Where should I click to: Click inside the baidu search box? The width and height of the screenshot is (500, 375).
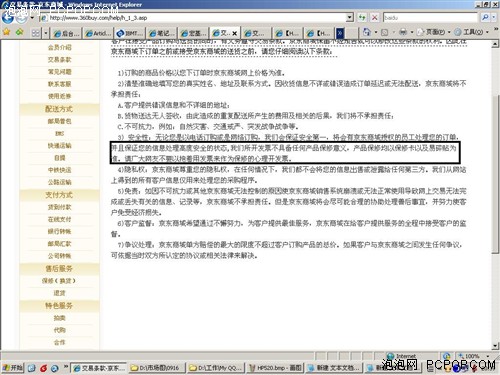point(431,17)
